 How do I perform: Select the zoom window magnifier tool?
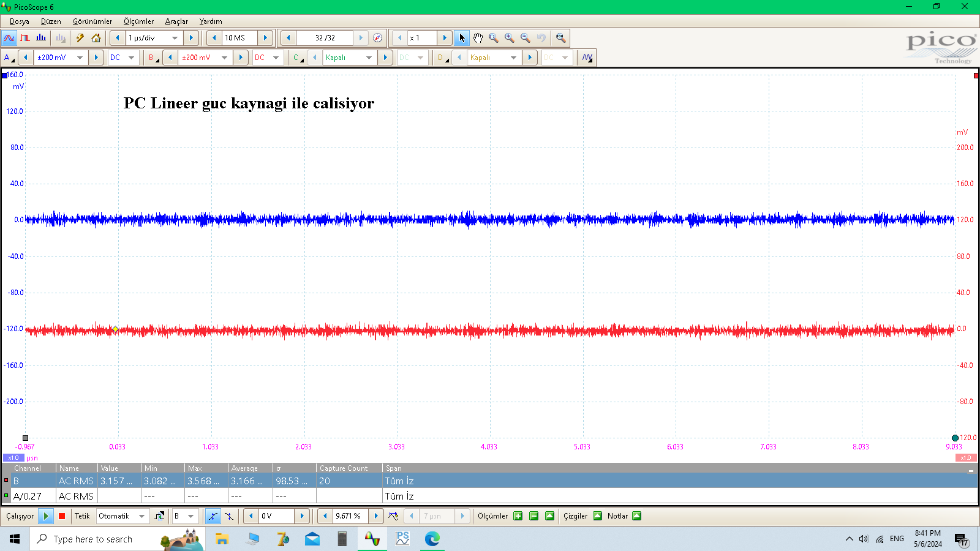pos(494,38)
